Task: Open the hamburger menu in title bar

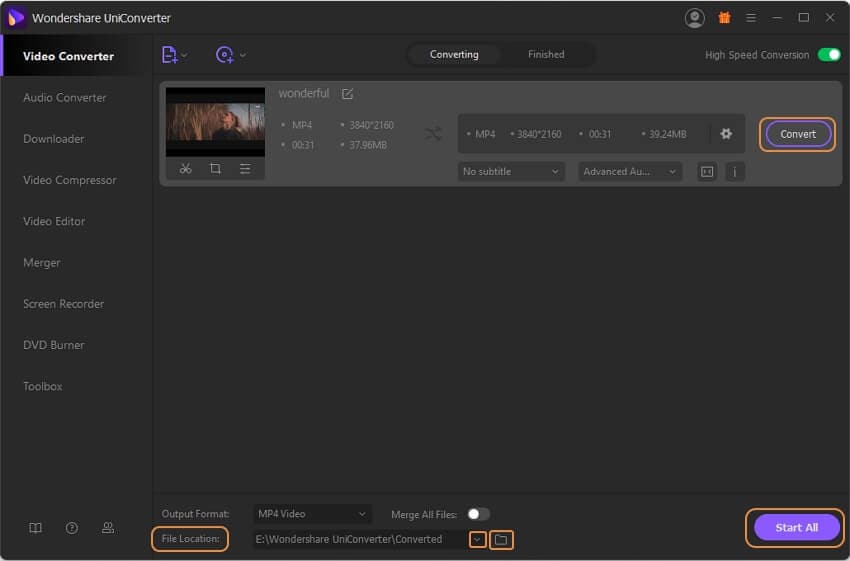Action: [x=751, y=18]
